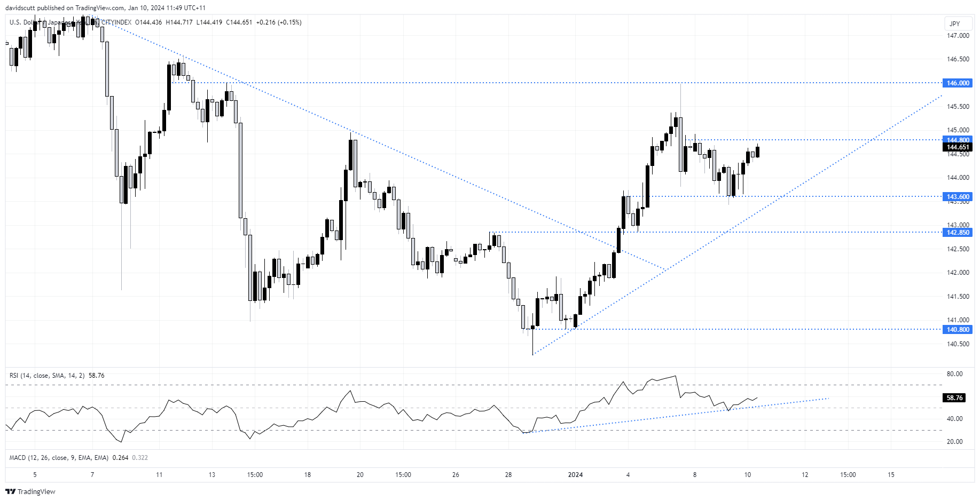Click the 140.500 price axis tick
This screenshot has width=980, height=501.
pos(958,344)
